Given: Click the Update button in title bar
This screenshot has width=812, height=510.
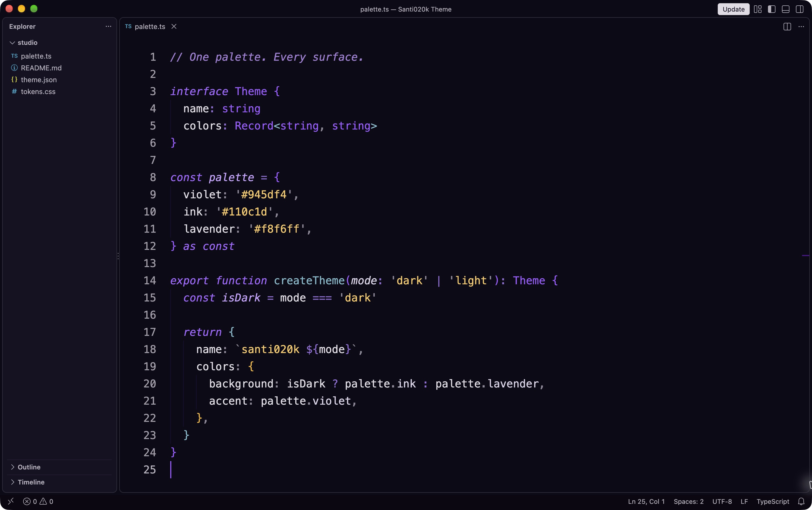Looking at the screenshot, I should [x=733, y=9].
